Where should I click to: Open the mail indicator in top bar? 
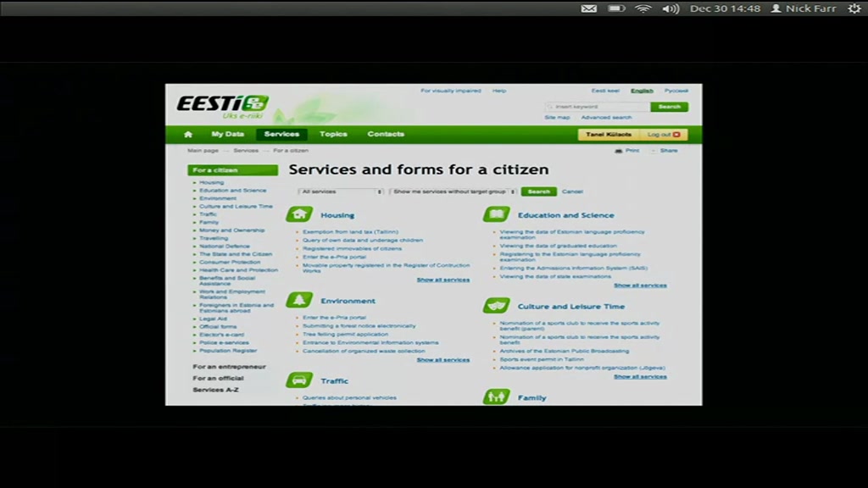pyautogui.click(x=588, y=8)
